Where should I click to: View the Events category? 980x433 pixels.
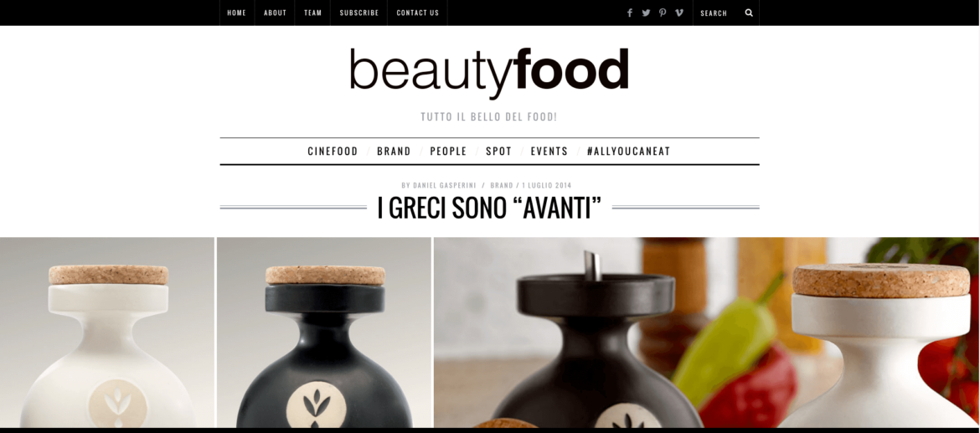(x=549, y=152)
